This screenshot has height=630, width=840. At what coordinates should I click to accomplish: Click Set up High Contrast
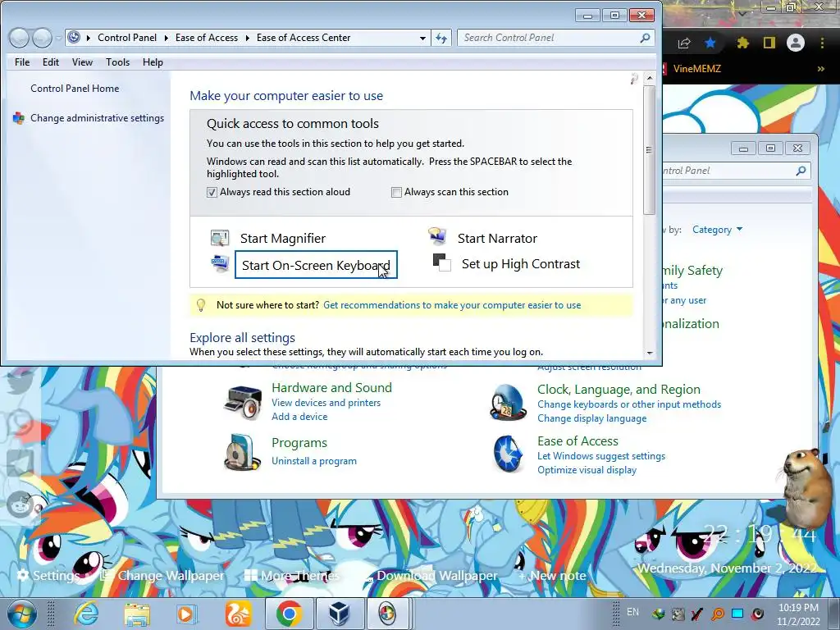521,263
